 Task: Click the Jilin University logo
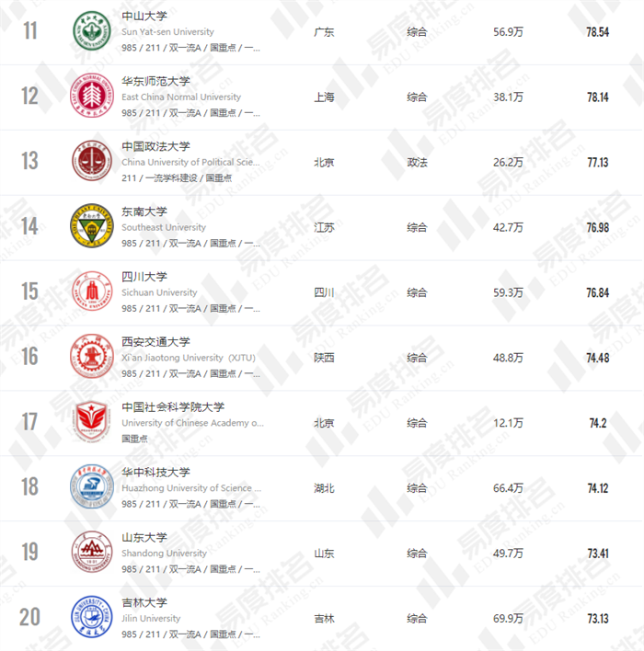click(x=92, y=617)
